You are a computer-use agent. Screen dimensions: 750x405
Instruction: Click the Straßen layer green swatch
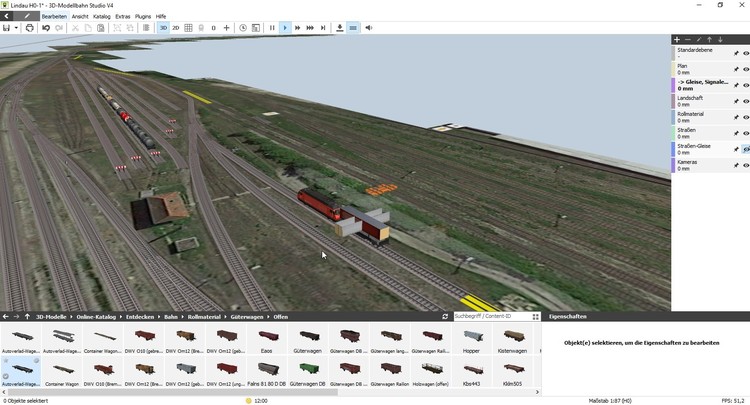(x=673, y=133)
